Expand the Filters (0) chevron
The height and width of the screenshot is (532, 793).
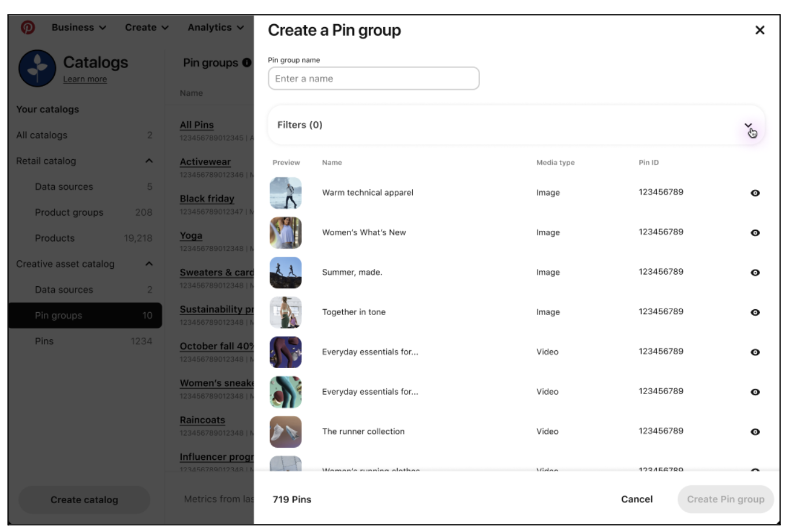coord(748,125)
